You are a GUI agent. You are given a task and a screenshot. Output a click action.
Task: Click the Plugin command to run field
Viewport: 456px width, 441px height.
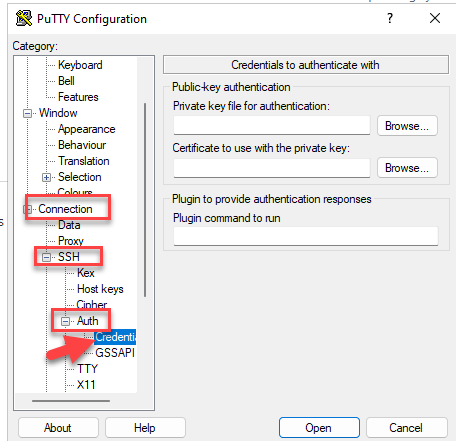[x=306, y=236]
